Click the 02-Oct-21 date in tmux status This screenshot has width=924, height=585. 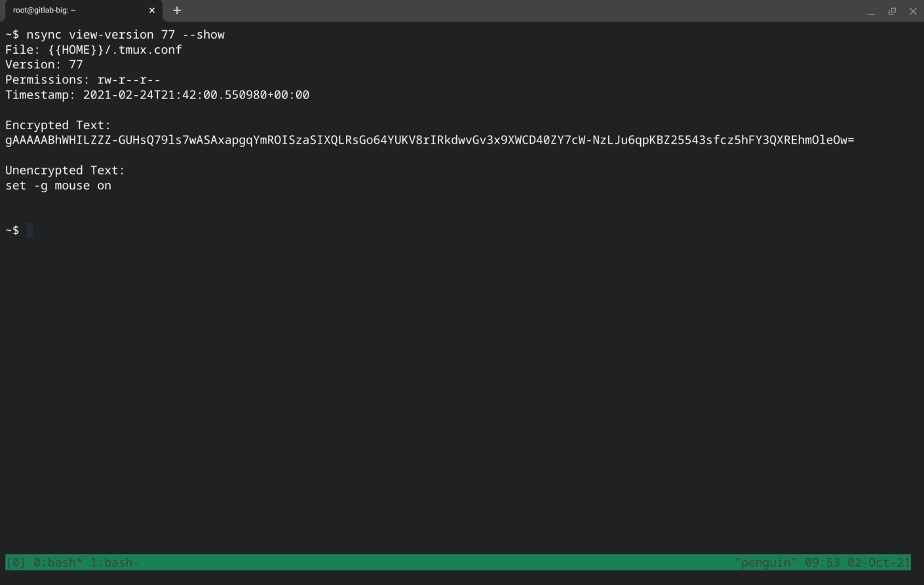[879, 563]
